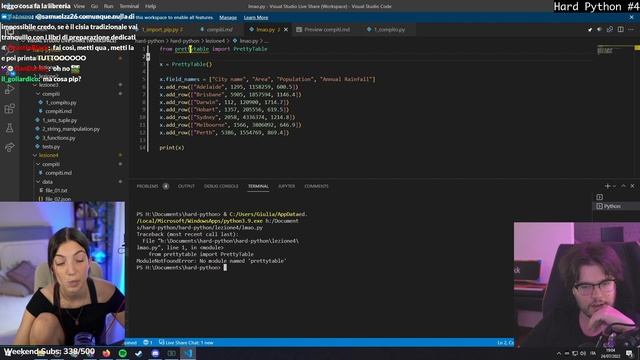Select the first terminal in terminal list

coord(600,197)
